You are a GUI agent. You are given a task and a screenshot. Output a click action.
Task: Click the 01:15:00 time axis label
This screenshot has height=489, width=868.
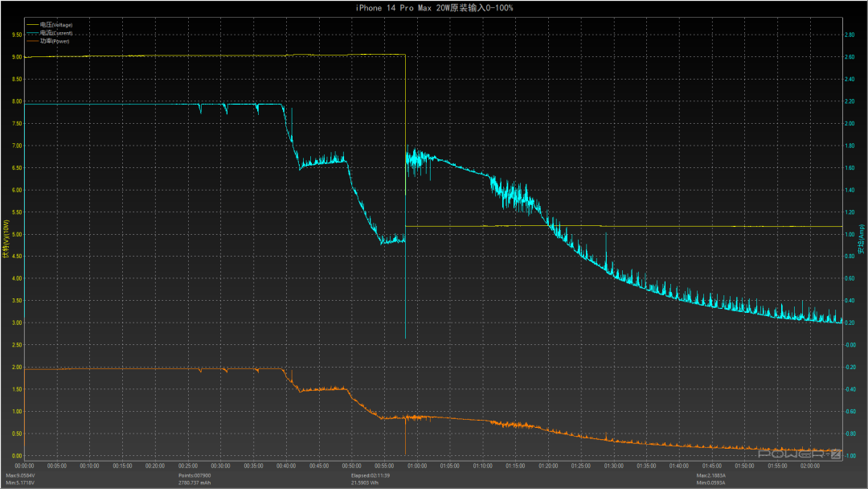point(515,466)
